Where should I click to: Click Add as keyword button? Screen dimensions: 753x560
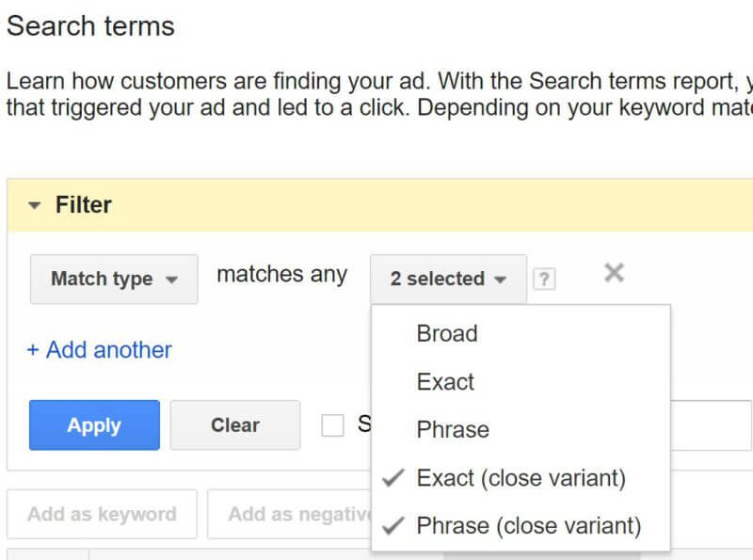[102, 514]
